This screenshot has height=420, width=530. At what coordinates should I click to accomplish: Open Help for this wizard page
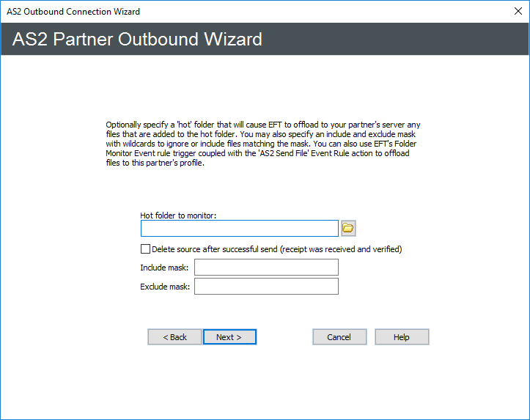pyautogui.click(x=402, y=337)
